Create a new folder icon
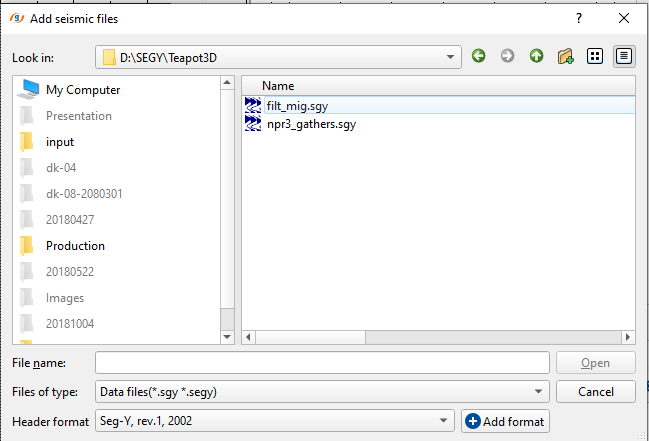This screenshot has height=441, width=649. (565, 56)
